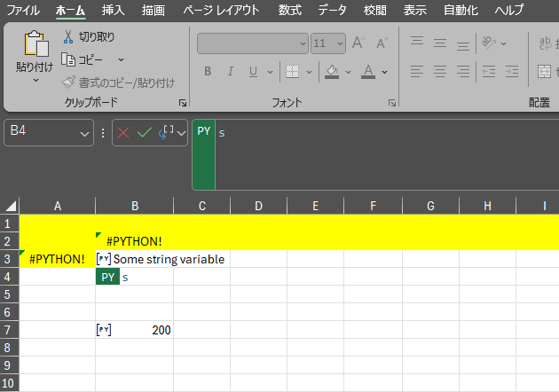Align text to top

417,41
